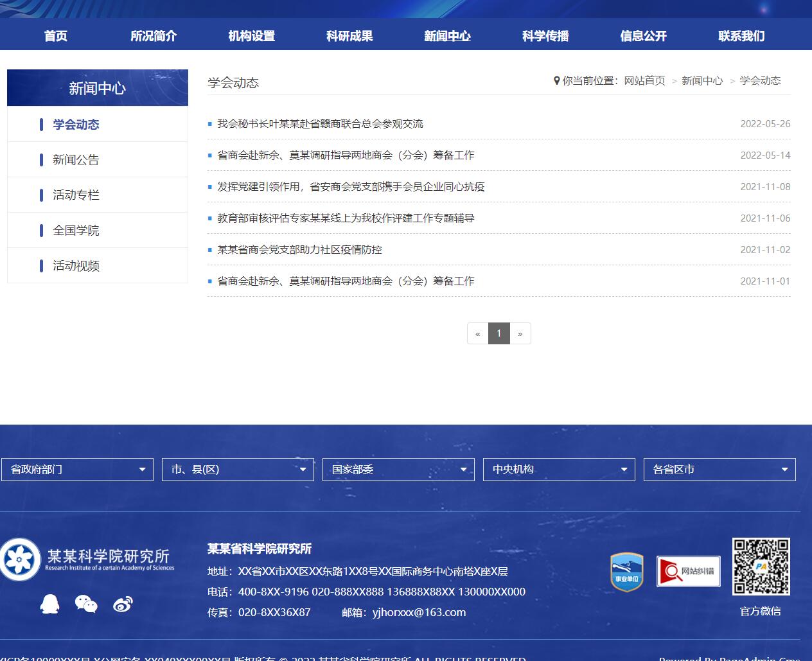Expand the 省政府部门 dropdown
Viewport: 812px width, 661px height.
click(77, 470)
